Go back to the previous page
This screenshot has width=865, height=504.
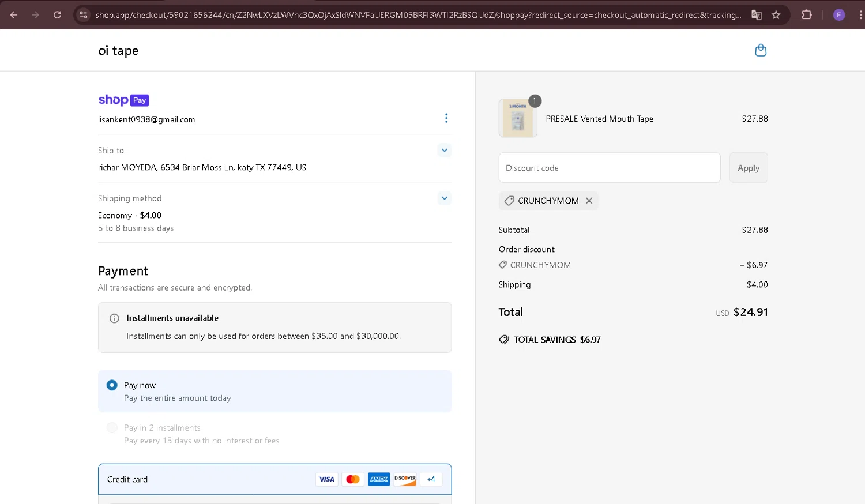pos(14,15)
